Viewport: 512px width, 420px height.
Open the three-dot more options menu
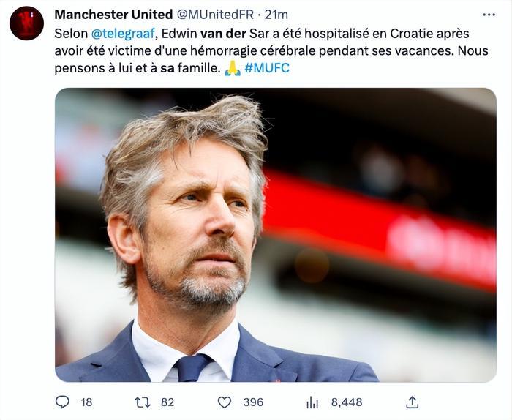pyautogui.click(x=489, y=15)
